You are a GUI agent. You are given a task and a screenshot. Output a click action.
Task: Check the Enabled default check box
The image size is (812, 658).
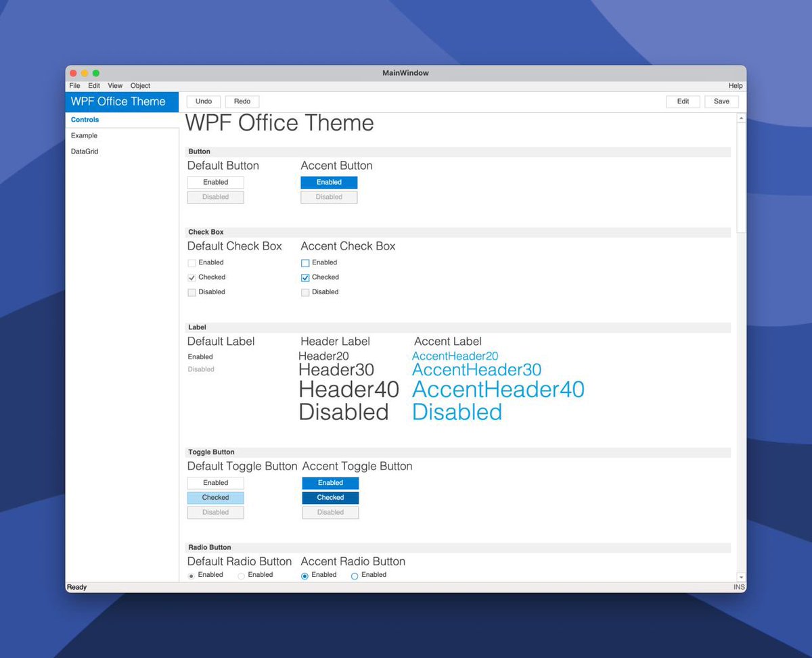point(191,262)
